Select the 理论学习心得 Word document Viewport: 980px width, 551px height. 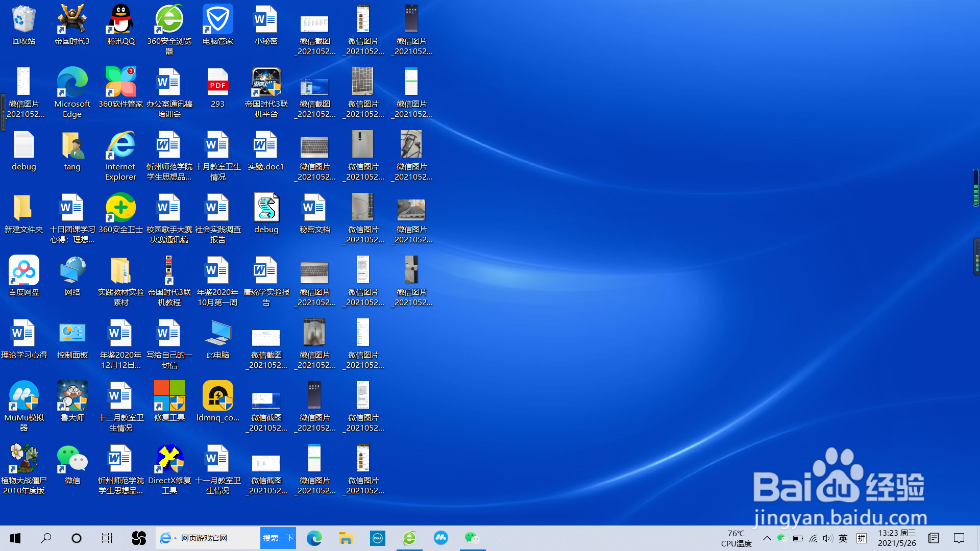pyautogui.click(x=23, y=339)
